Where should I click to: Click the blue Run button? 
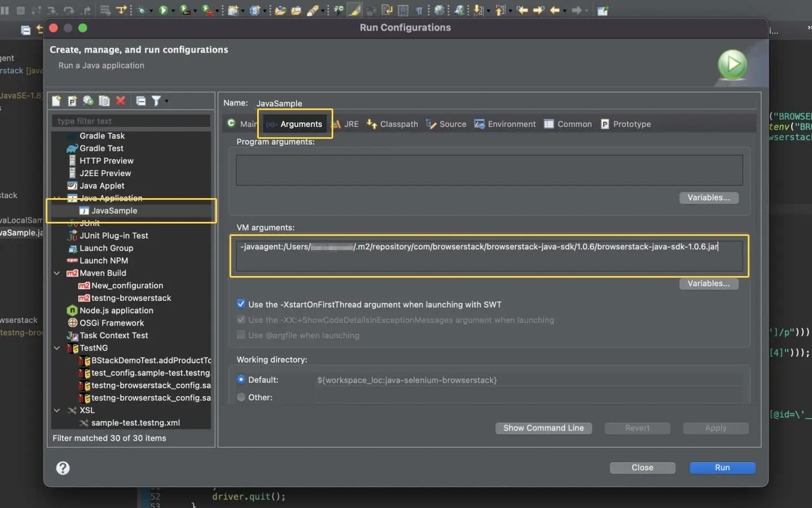pyautogui.click(x=722, y=468)
